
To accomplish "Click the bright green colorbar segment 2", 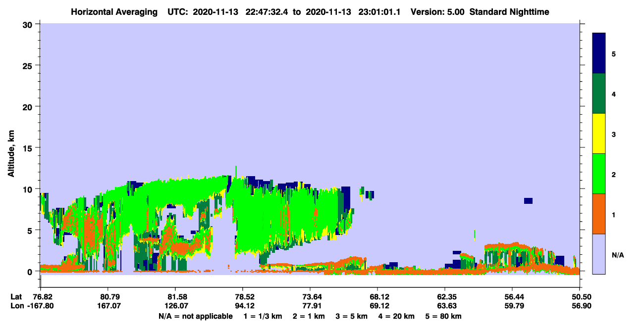I will 599,174.
